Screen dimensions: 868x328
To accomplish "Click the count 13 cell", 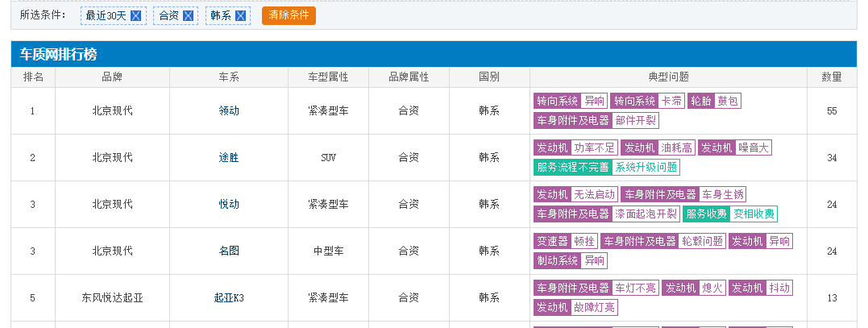I will pyautogui.click(x=832, y=298).
